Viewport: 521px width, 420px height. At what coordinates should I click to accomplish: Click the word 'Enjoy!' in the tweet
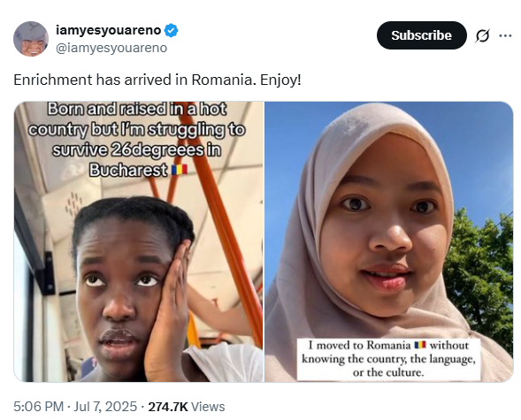pyautogui.click(x=280, y=80)
